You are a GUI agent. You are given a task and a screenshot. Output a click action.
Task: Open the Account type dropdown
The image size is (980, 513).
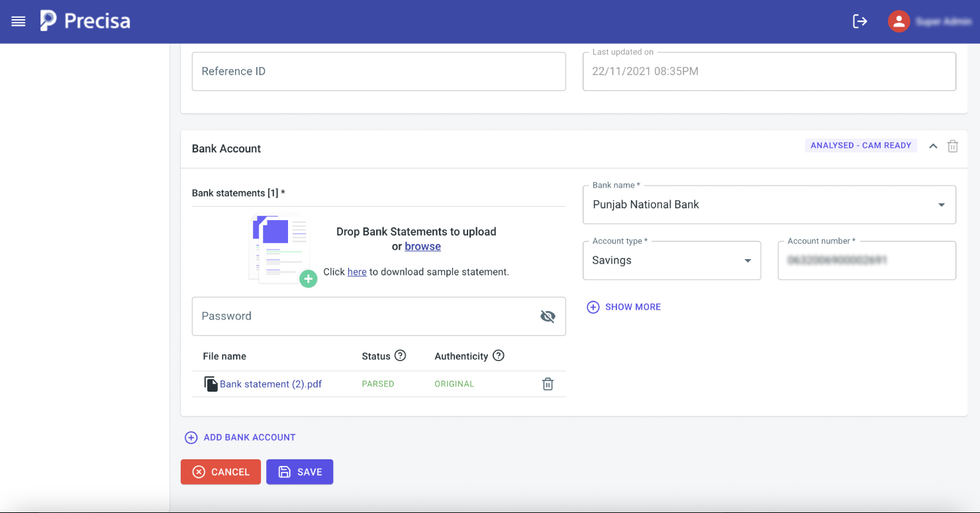[x=747, y=260]
